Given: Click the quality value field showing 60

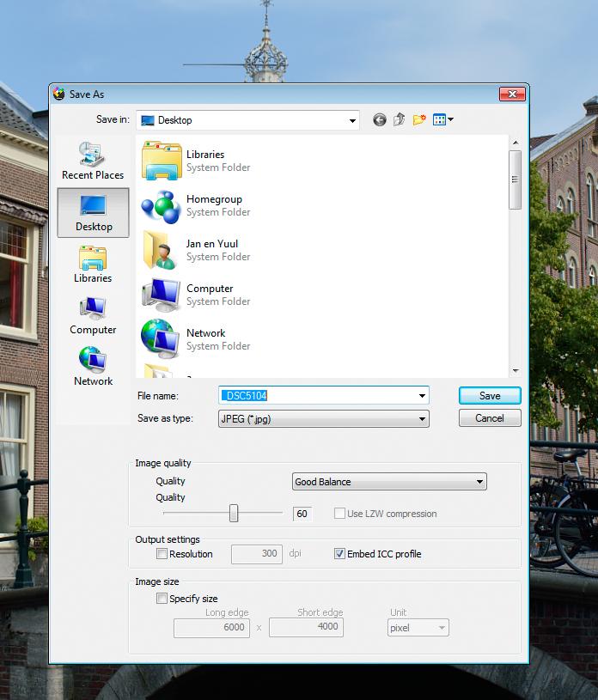Looking at the screenshot, I should click(x=302, y=514).
